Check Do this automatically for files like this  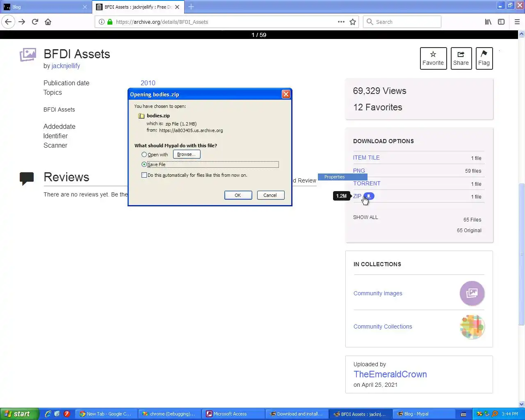pos(144,175)
